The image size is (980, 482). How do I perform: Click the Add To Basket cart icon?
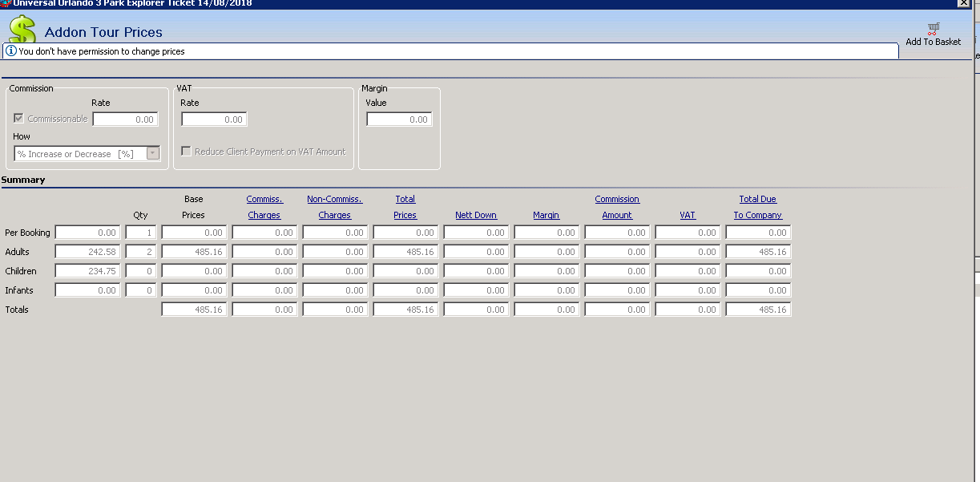934,28
